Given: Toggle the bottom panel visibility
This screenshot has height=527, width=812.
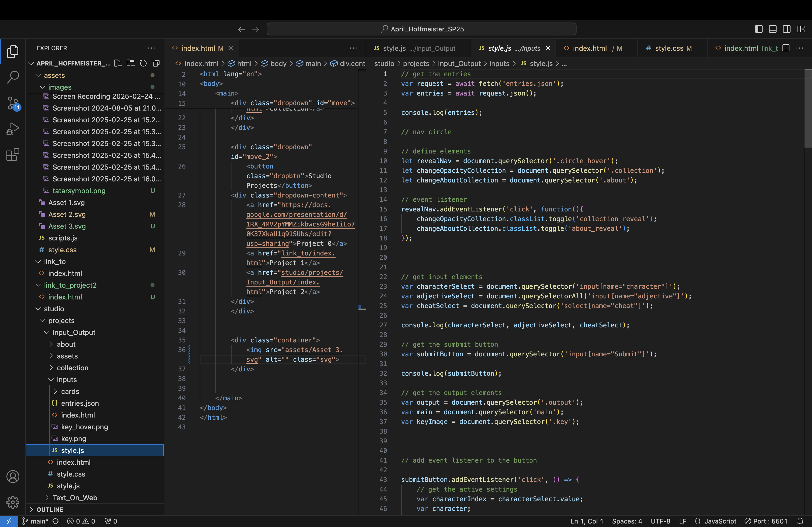Looking at the screenshot, I should click(x=773, y=29).
